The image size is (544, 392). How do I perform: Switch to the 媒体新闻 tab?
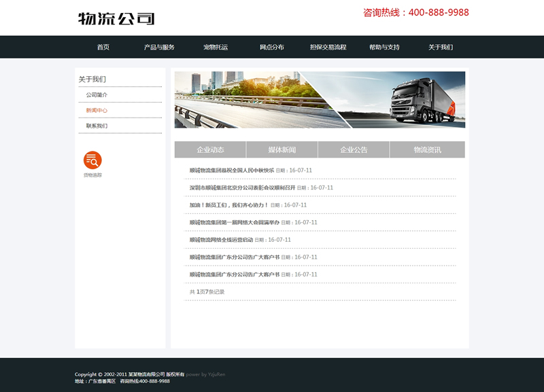[282, 149]
